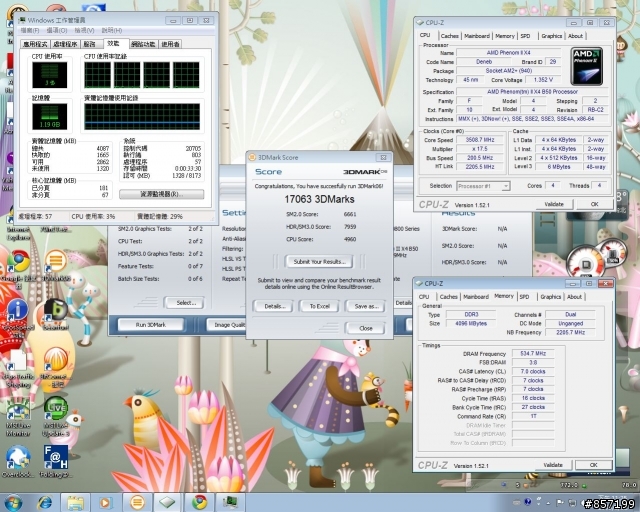Viewport: 640px width, 512px height.
Task: Click Save as button in 3DMark Score
Action: [366, 306]
